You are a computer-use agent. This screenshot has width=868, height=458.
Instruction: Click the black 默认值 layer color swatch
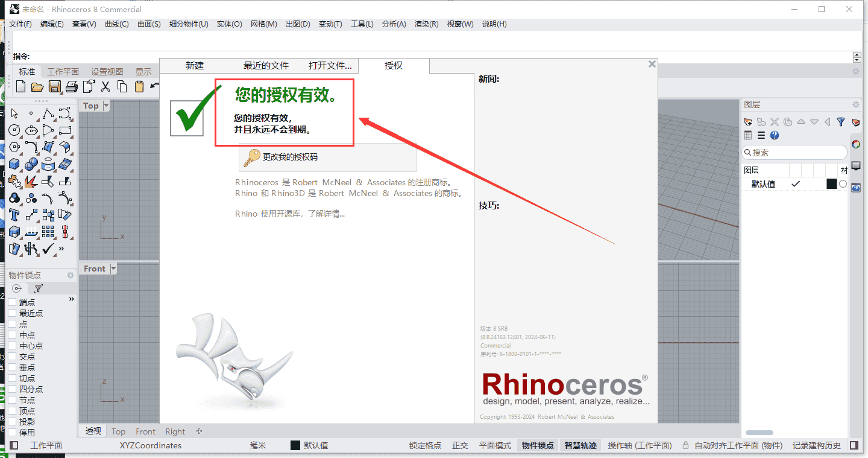click(x=832, y=184)
